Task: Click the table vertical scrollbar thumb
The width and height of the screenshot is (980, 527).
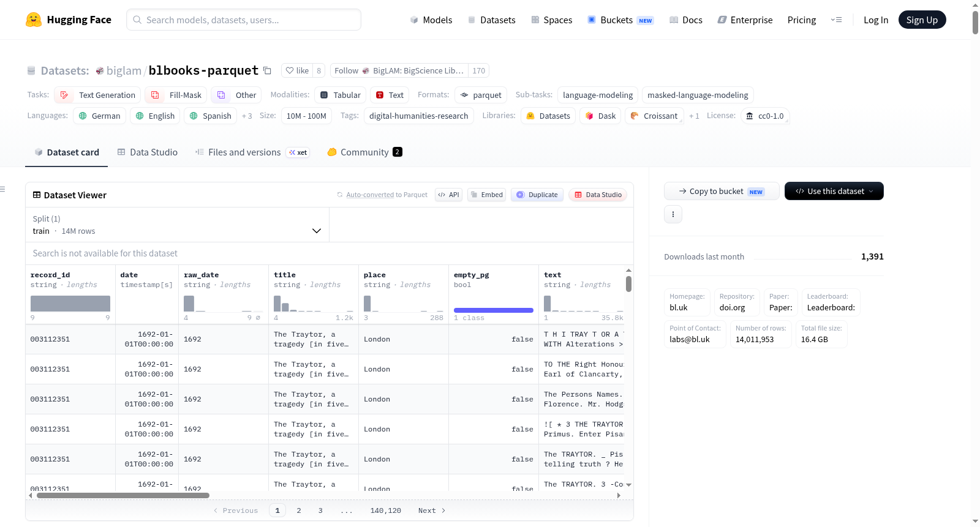Action: point(628,284)
